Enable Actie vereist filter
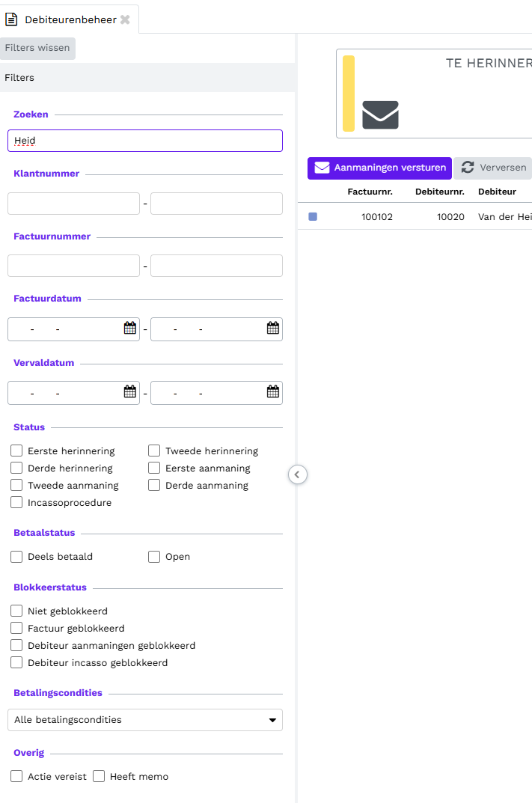The width and height of the screenshot is (532, 803). (x=16, y=776)
